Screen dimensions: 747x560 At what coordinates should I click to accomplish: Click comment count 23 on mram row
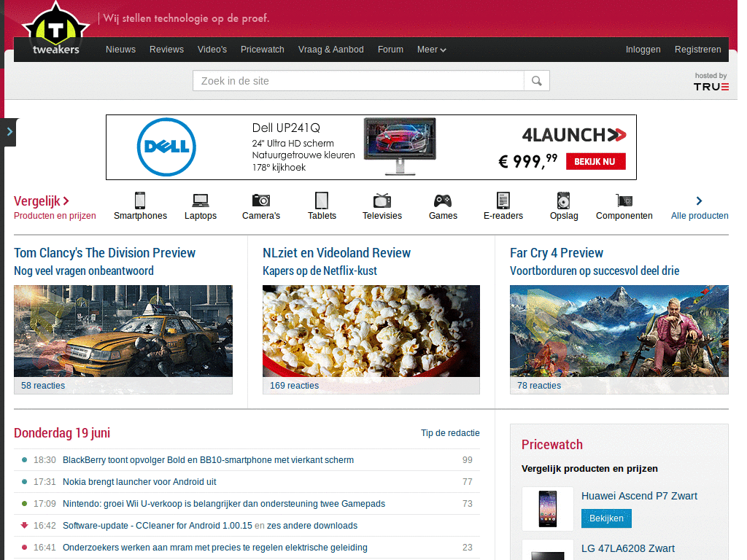pos(468,548)
